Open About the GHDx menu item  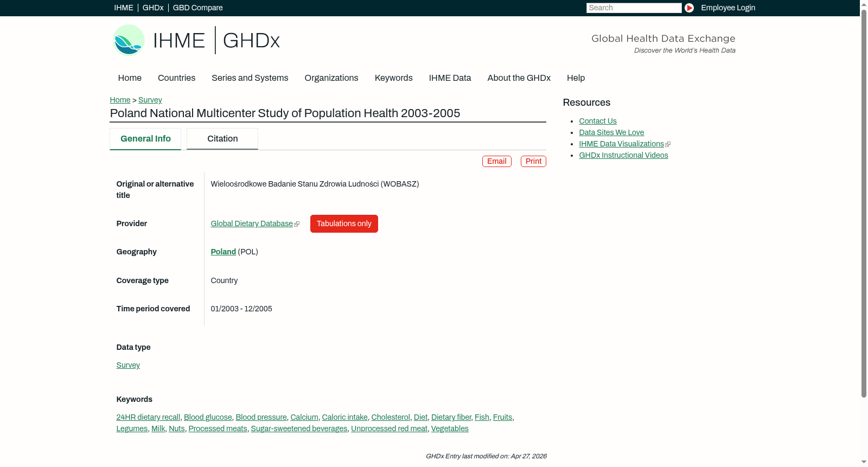click(519, 78)
